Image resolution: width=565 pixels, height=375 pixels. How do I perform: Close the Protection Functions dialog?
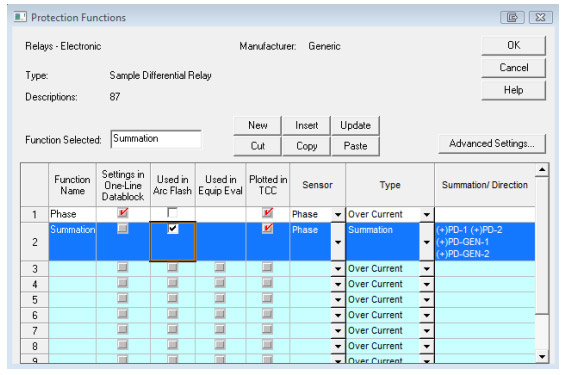[540, 17]
